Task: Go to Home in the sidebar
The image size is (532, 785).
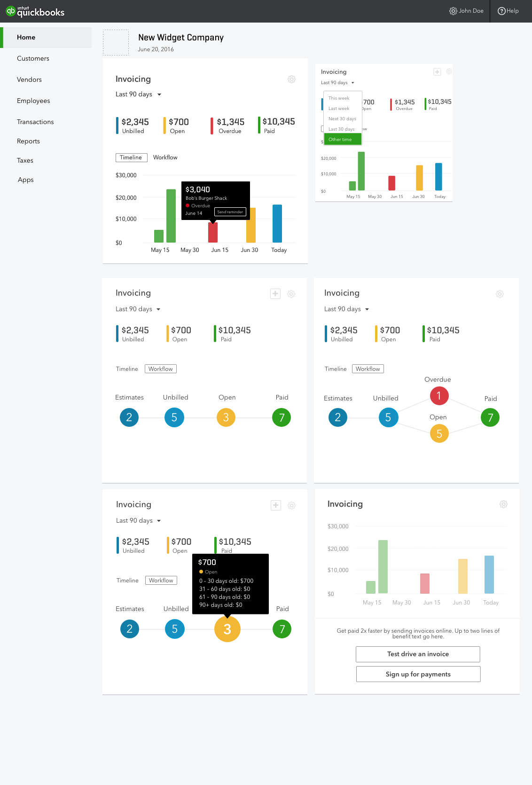Action: (x=46, y=37)
